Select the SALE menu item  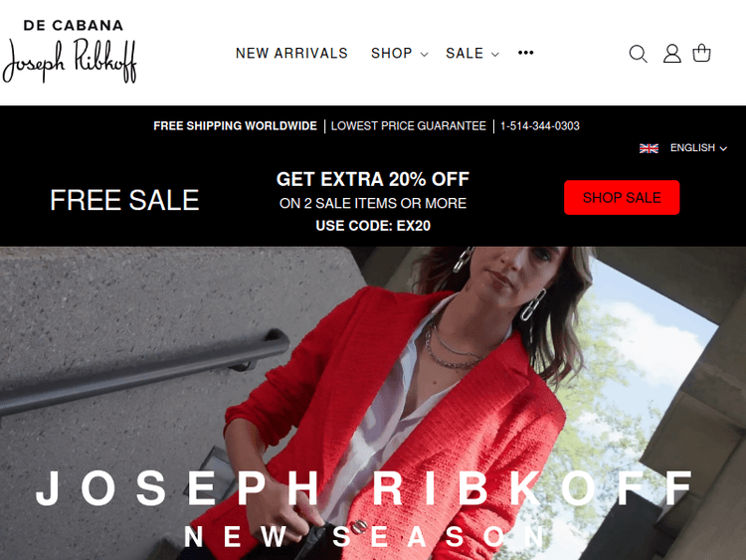click(x=465, y=54)
